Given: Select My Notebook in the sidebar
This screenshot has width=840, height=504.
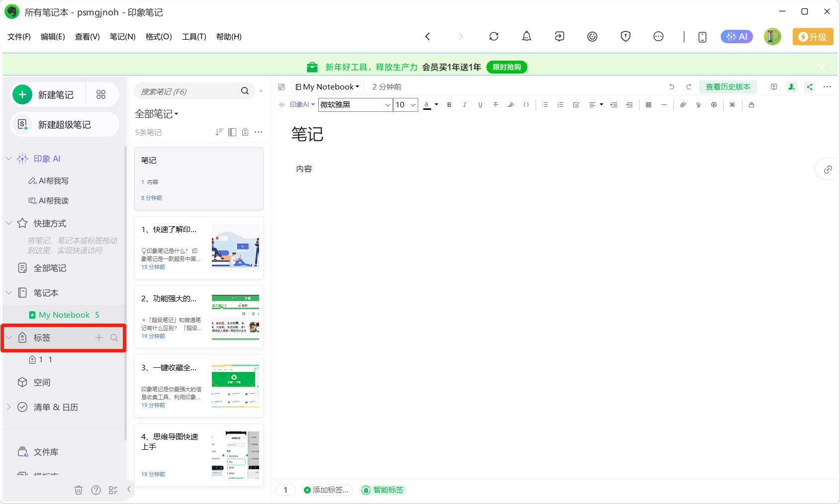Looking at the screenshot, I should (64, 315).
